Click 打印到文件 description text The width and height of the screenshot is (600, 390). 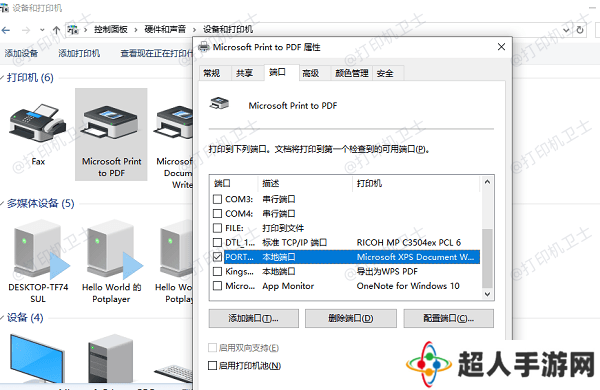[x=283, y=228]
